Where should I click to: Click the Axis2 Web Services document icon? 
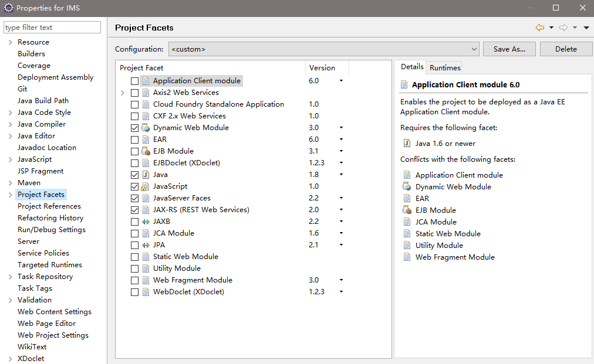click(x=146, y=93)
